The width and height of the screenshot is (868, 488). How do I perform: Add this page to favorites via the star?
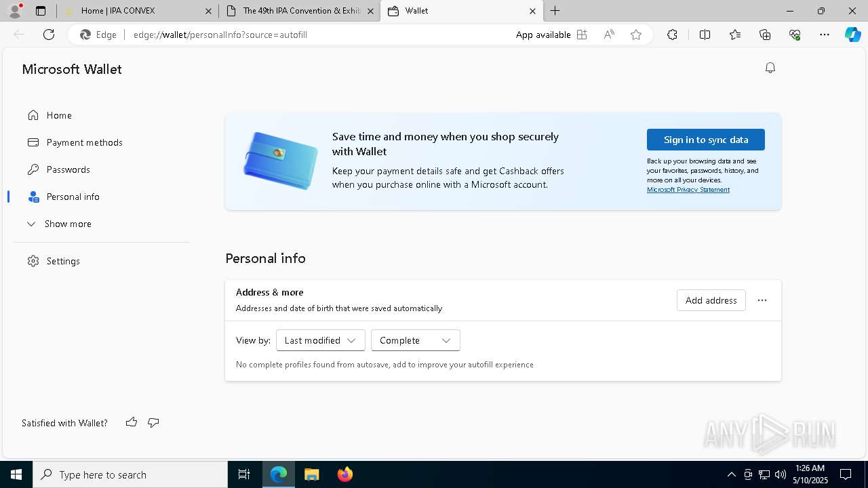pyautogui.click(x=636, y=35)
